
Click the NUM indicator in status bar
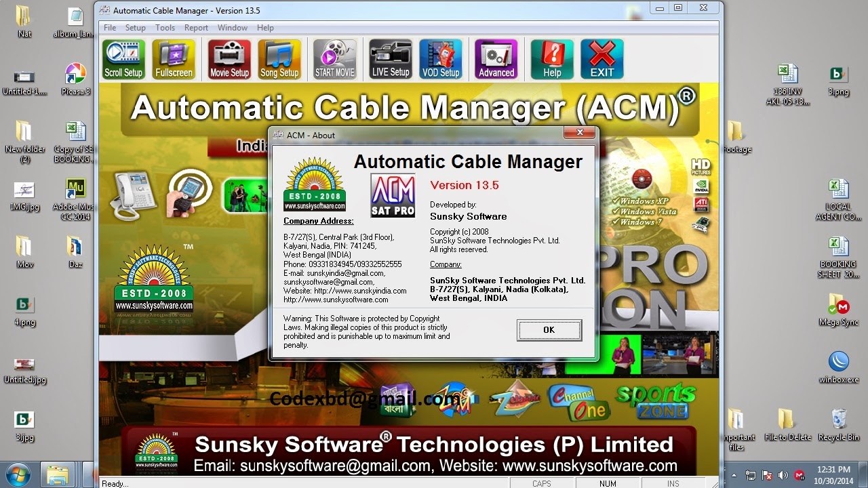click(608, 483)
